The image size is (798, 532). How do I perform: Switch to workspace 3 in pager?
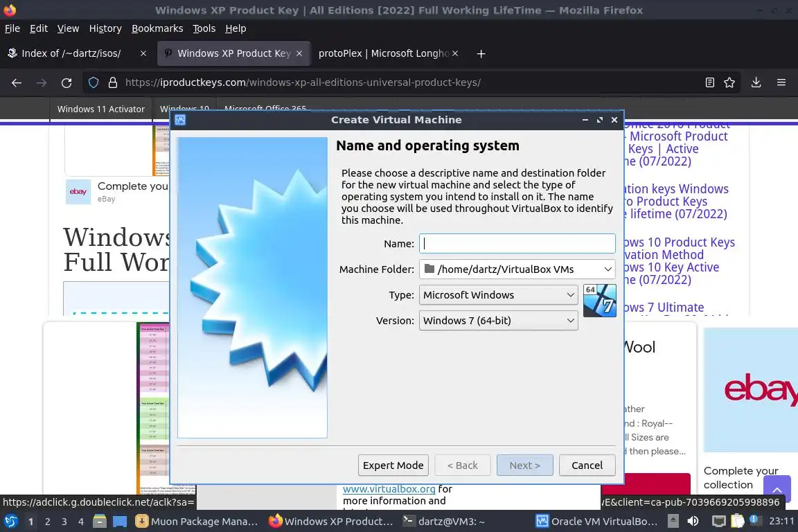(x=64, y=522)
